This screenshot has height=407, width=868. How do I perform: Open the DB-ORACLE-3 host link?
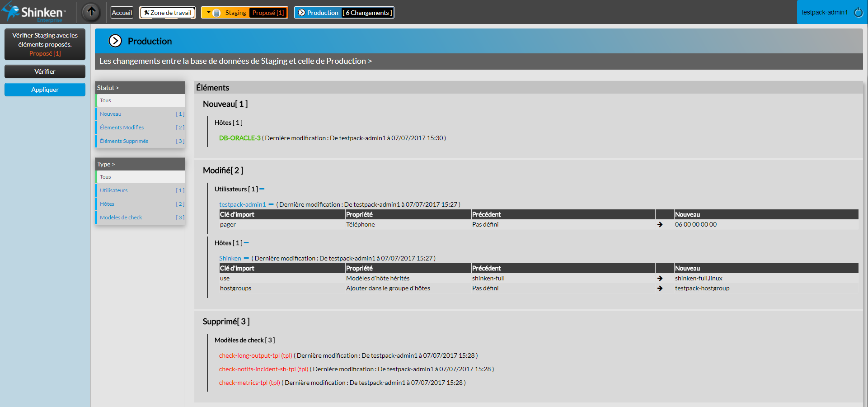(239, 138)
